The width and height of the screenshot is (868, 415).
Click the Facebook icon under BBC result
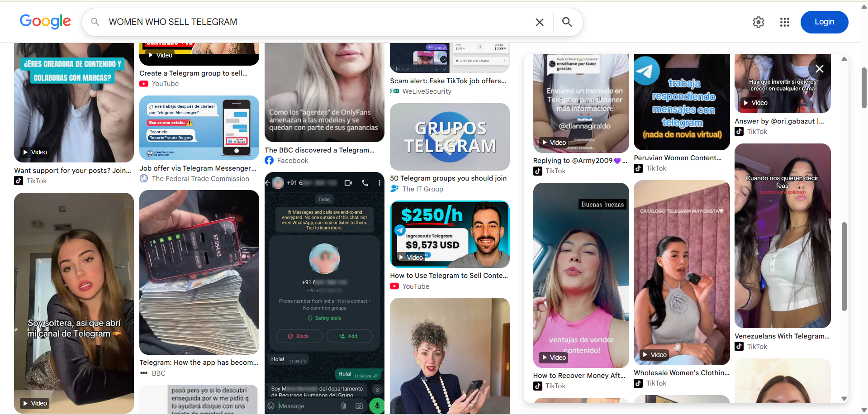(269, 160)
